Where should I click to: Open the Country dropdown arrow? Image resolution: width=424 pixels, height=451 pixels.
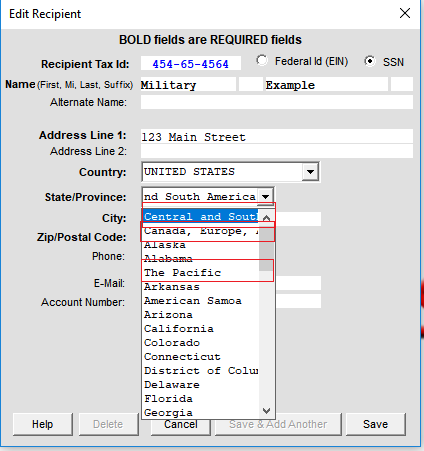[x=310, y=172]
